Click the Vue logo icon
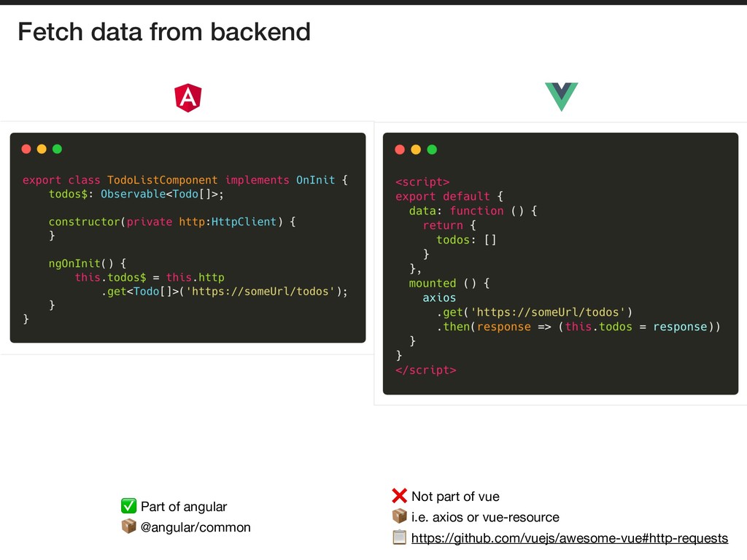 tap(561, 97)
